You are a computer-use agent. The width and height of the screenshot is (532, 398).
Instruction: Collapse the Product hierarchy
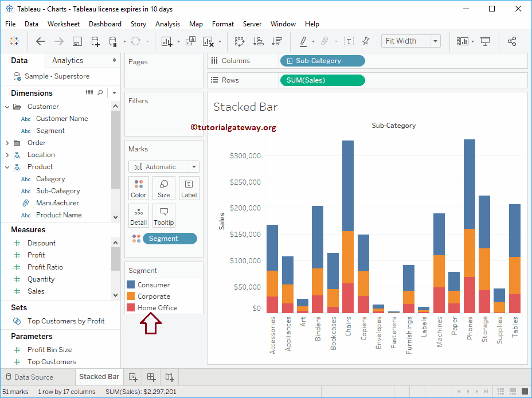coord(7,167)
